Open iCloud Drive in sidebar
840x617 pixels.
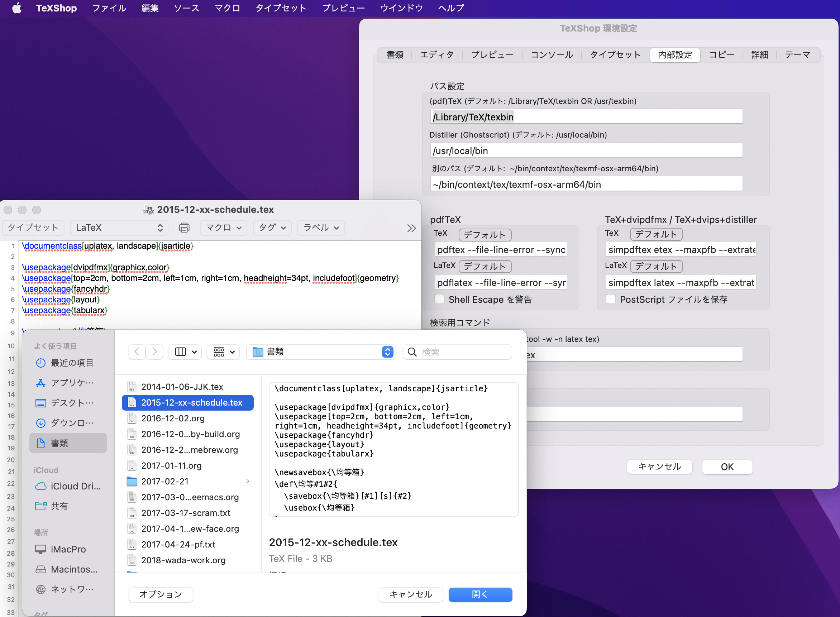[x=68, y=486]
